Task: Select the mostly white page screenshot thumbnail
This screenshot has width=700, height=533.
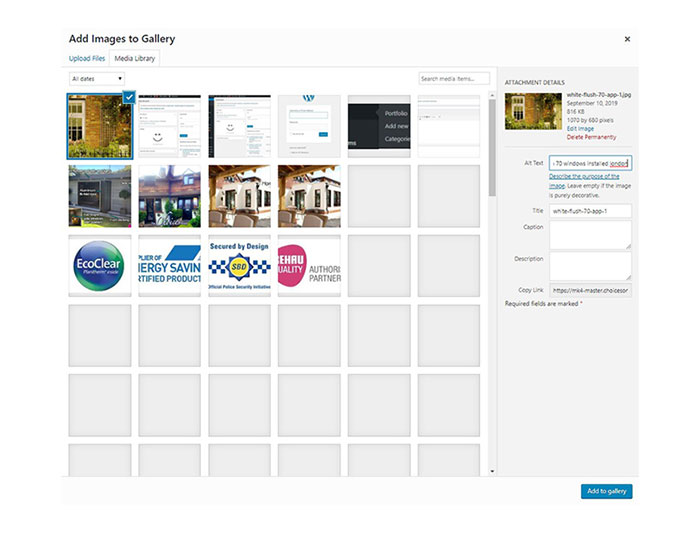Action: pos(449,126)
